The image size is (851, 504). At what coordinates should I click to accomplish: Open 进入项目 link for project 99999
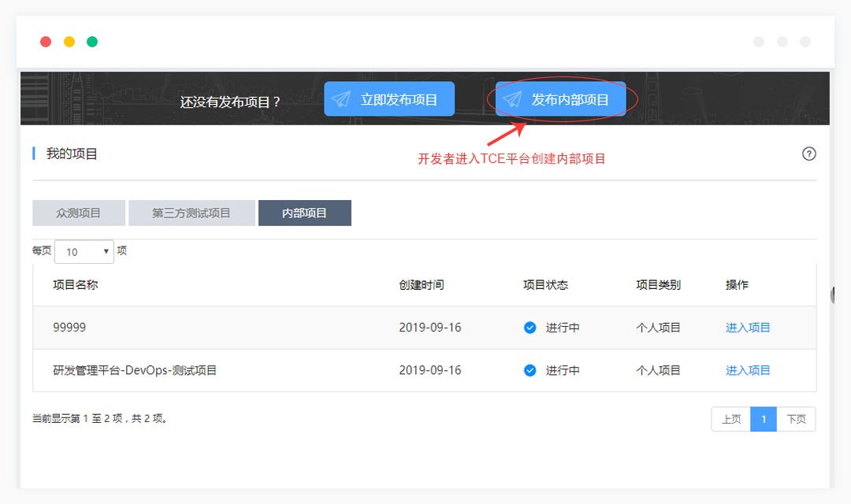[748, 328]
